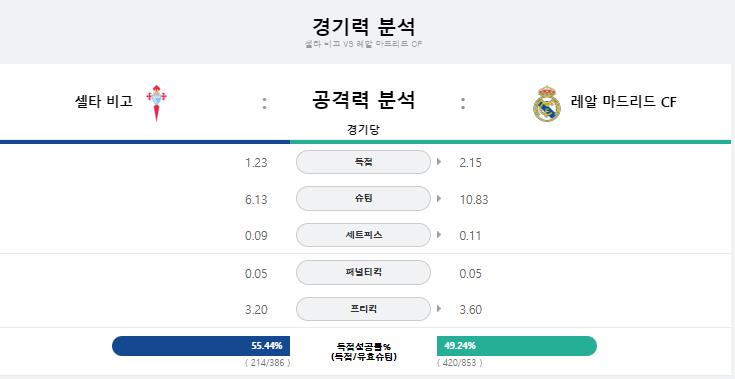Click the 셀타 비고 team name

pyautogui.click(x=104, y=101)
